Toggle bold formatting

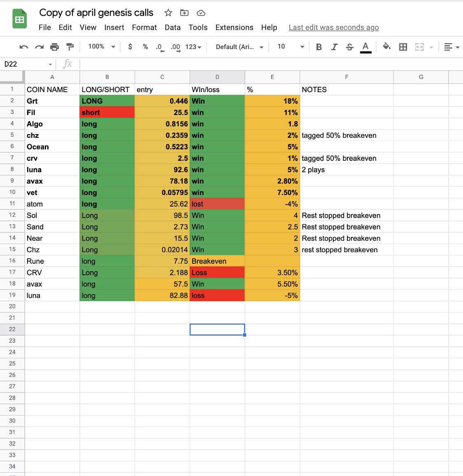(x=319, y=47)
